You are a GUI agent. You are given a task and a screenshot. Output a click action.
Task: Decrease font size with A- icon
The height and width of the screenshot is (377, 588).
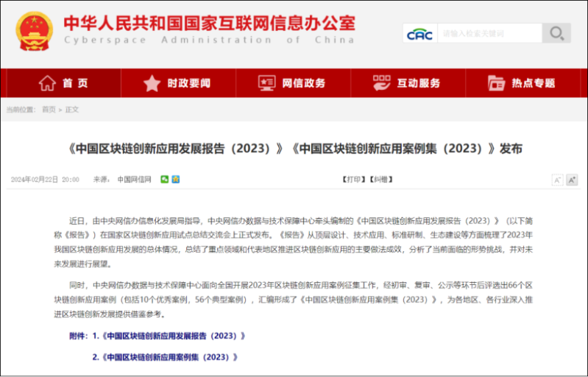(x=557, y=180)
